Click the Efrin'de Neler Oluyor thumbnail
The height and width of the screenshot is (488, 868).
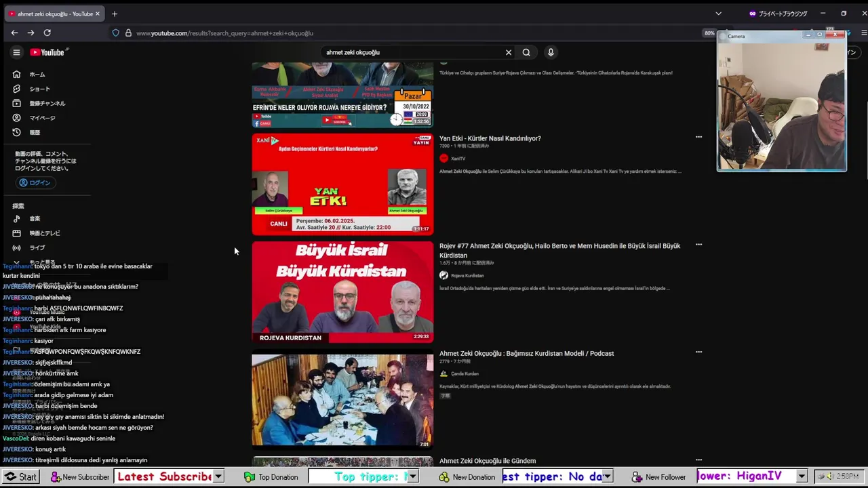(342, 94)
